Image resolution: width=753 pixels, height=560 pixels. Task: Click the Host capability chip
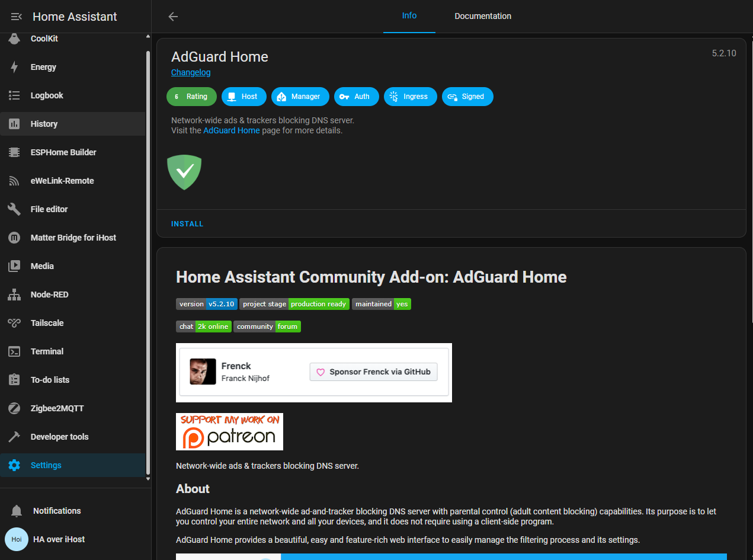(244, 97)
